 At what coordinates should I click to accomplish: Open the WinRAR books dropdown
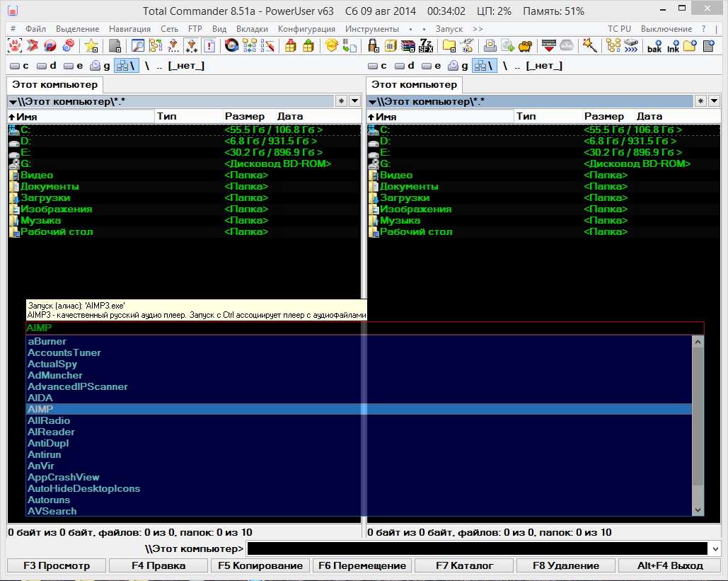(408, 45)
